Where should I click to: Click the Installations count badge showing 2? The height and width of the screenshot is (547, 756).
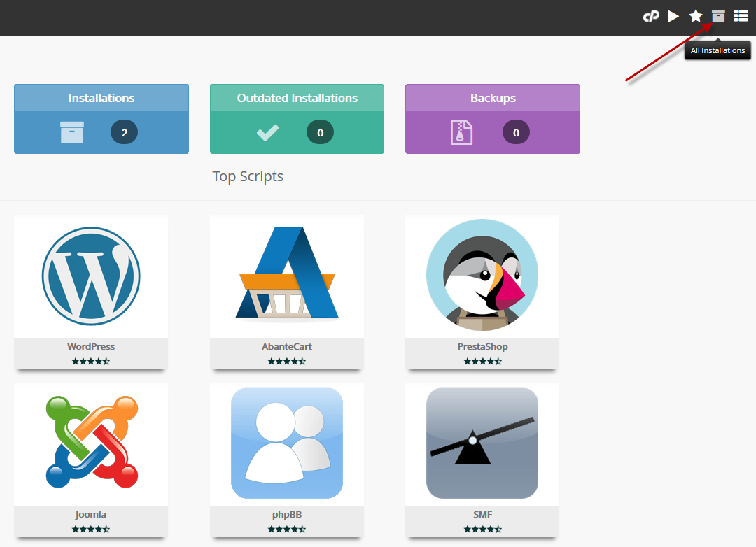click(x=125, y=132)
